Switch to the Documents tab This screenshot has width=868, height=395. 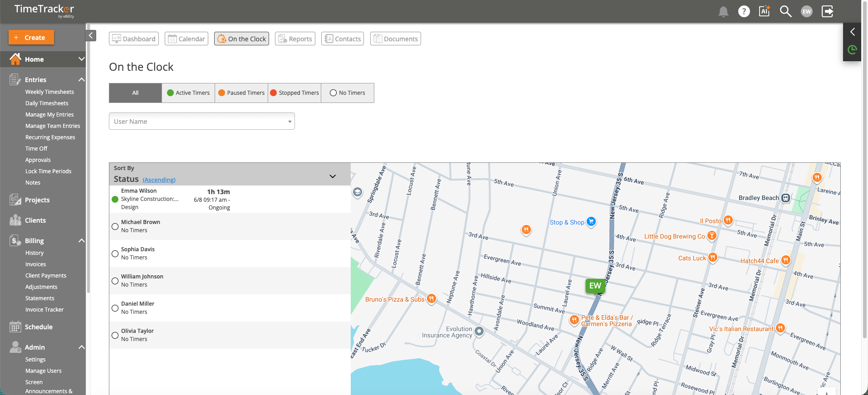396,39
